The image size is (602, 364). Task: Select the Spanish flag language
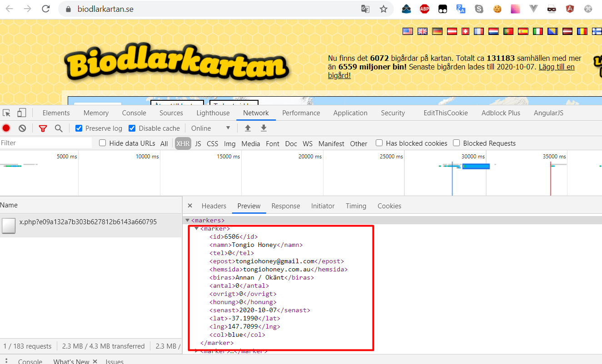click(523, 31)
